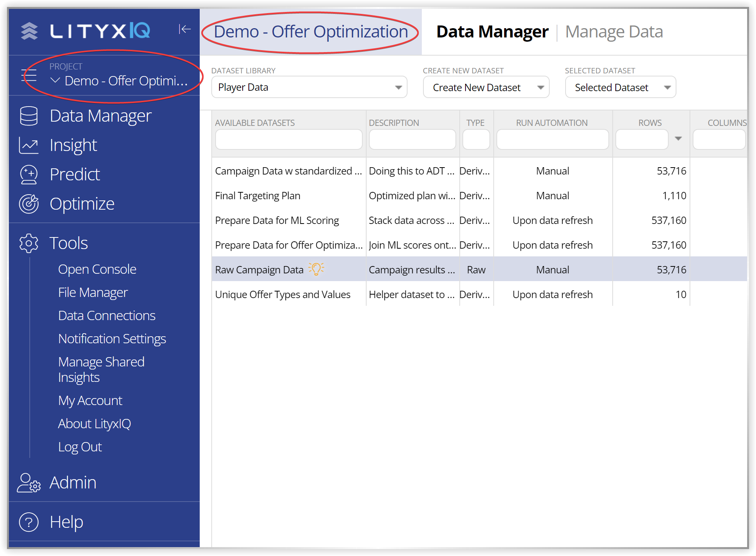Open the Admin section
This screenshot has width=756, height=556.
(x=73, y=483)
